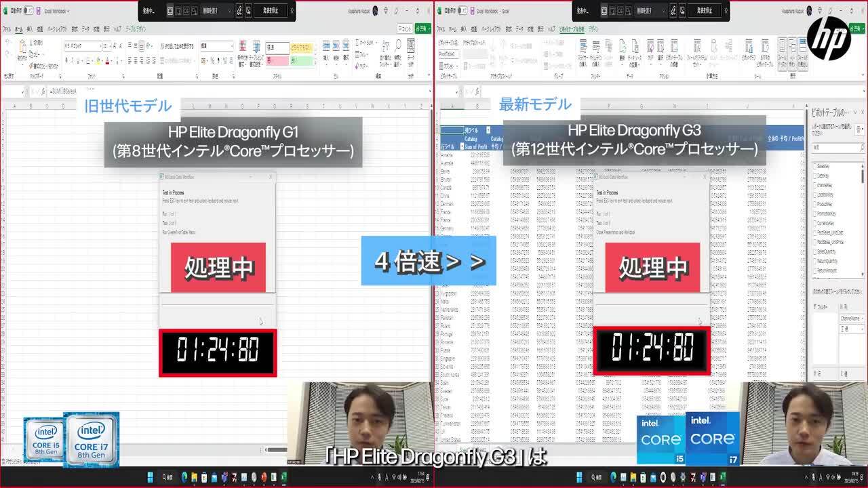Toggle AutoSave in the left Excel window
The height and width of the screenshot is (488, 868).
click(x=29, y=11)
